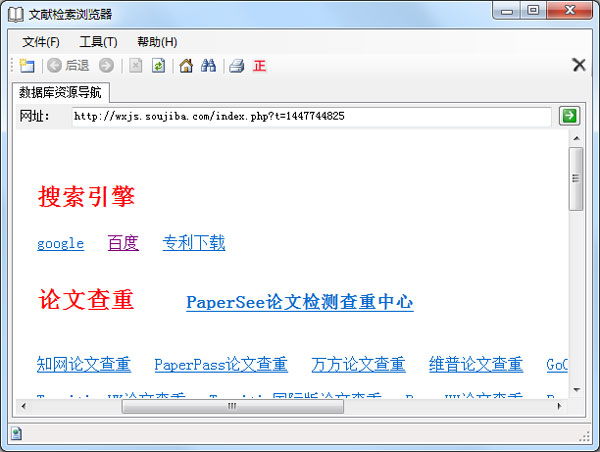The height and width of the screenshot is (452, 600).
Task: Open the 百度 link
Action: (123, 243)
